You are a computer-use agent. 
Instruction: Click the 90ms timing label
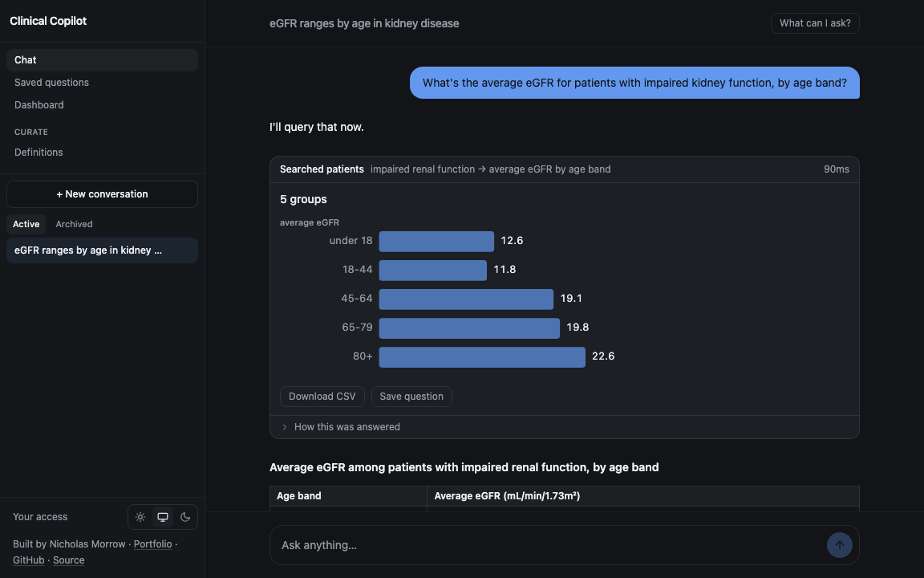click(x=837, y=169)
